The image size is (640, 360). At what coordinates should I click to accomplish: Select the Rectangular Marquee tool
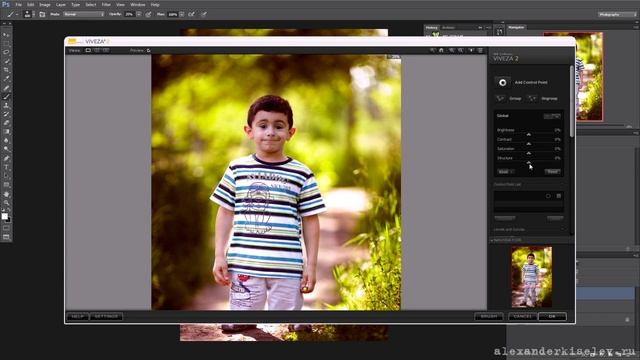pos(6,44)
